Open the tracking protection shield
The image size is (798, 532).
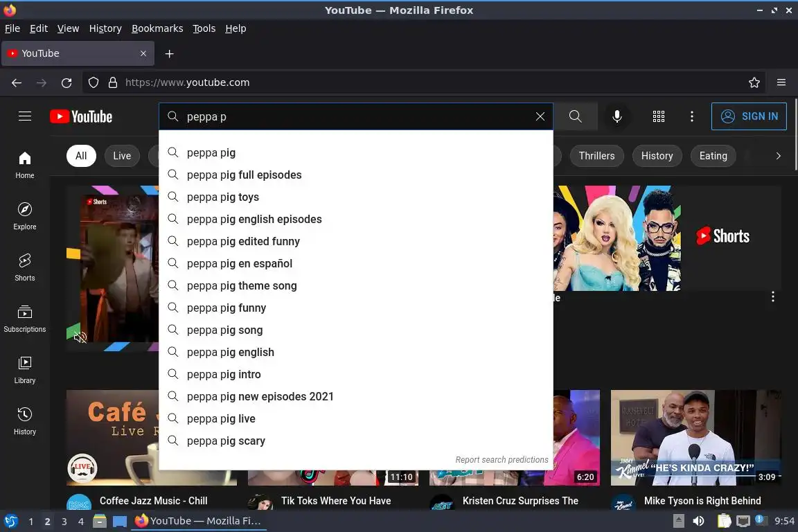click(x=94, y=82)
